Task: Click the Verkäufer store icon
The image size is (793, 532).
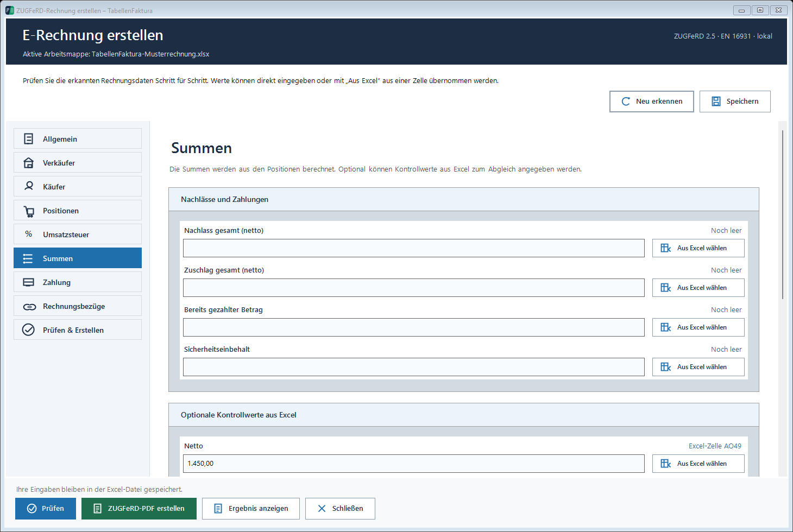Action: pos(29,163)
